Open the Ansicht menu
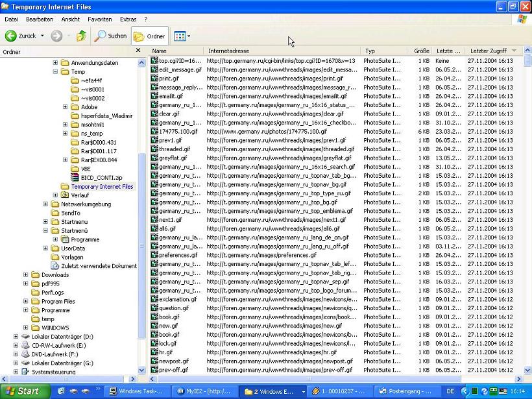Image resolution: width=532 pixels, height=399 pixels. tap(71, 19)
